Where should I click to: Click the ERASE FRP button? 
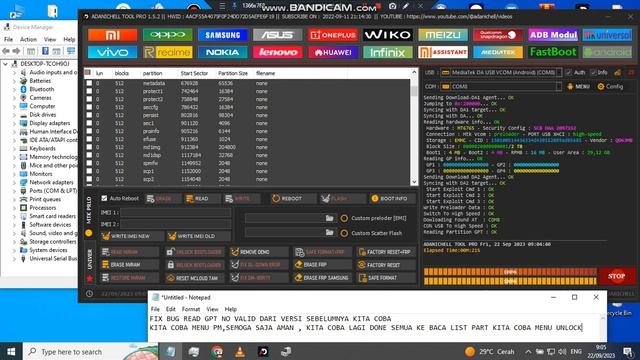pyautogui.click(x=322, y=265)
